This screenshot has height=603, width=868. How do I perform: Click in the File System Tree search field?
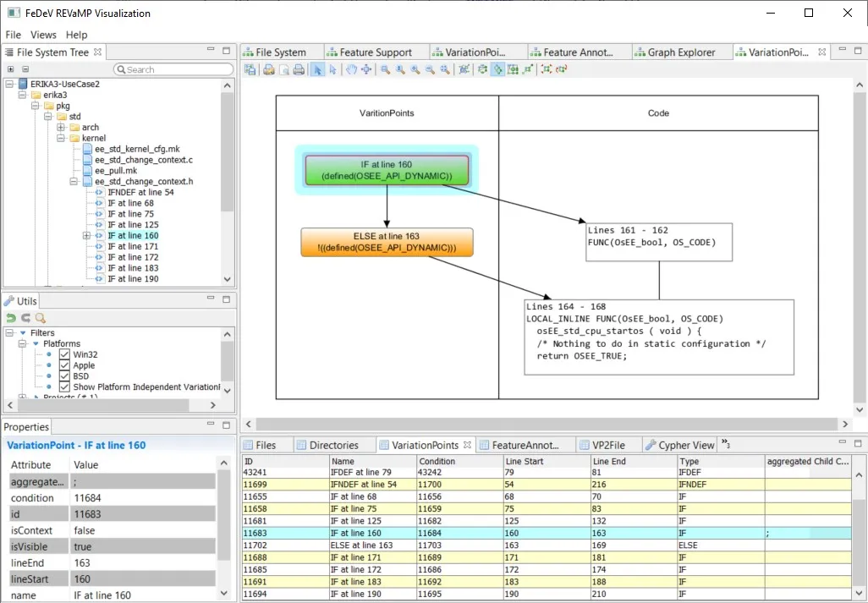pyautogui.click(x=173, y=69)
